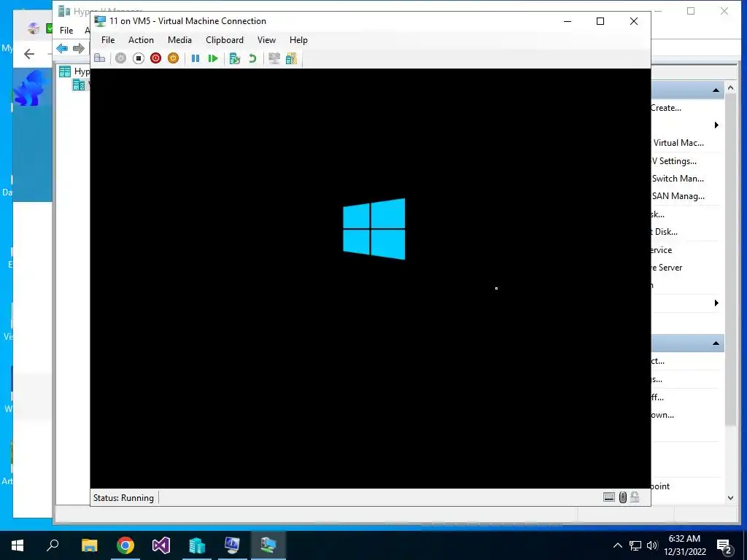
Task: Create a checkpoint with the toolbar icon
Action: [234, 58]
